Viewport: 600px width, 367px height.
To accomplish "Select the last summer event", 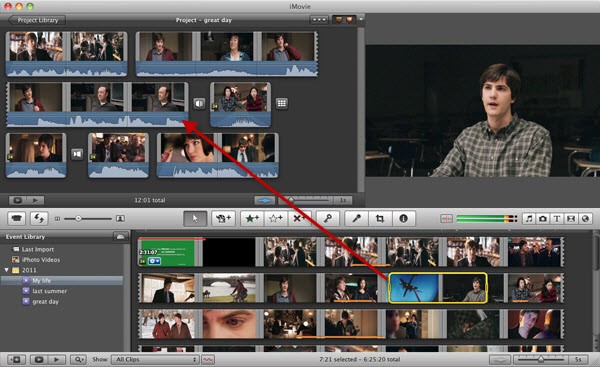I will tap(49, 291).
